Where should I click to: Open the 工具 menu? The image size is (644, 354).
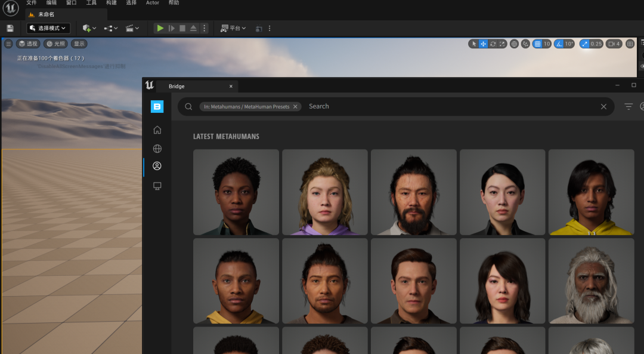pos(91,3)
